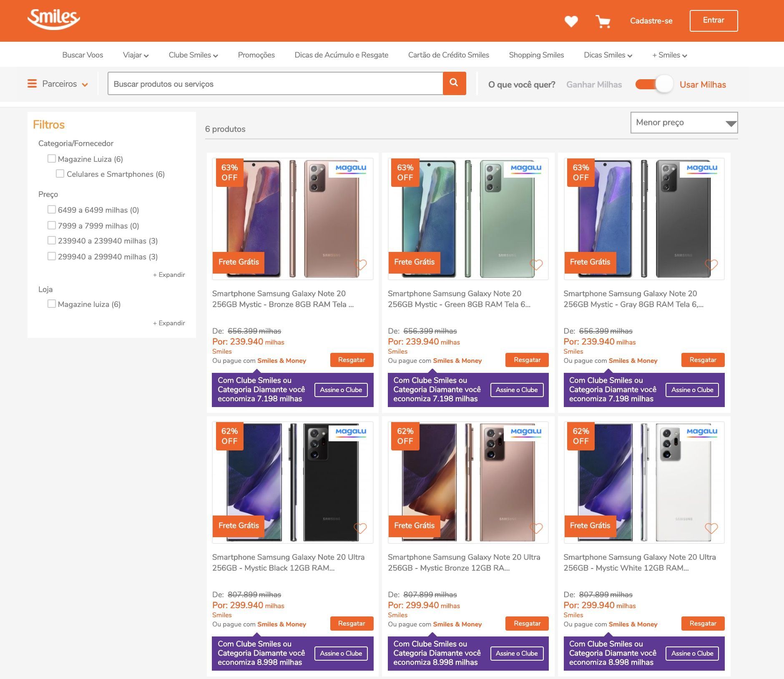Screen dimensions: 784x679
Task: Open Mystic Green Note 20 product image
Action: point(468,219)
